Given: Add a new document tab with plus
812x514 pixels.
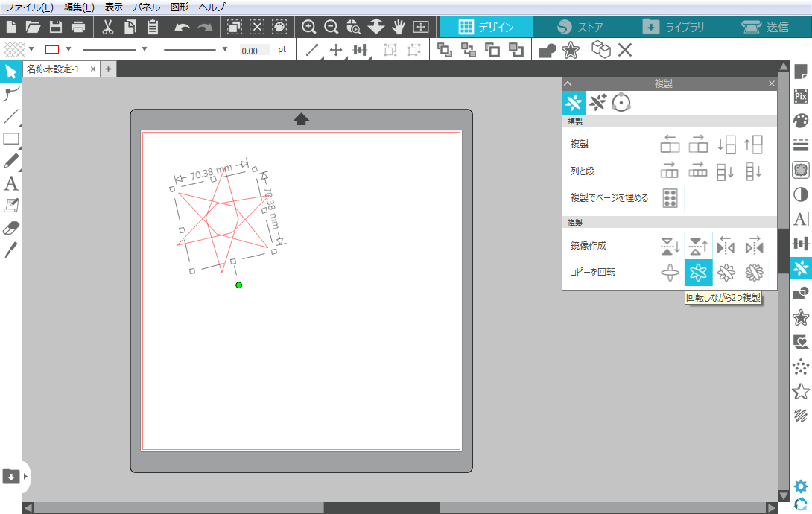Looking at the screenshot, I should coord(108,69).
